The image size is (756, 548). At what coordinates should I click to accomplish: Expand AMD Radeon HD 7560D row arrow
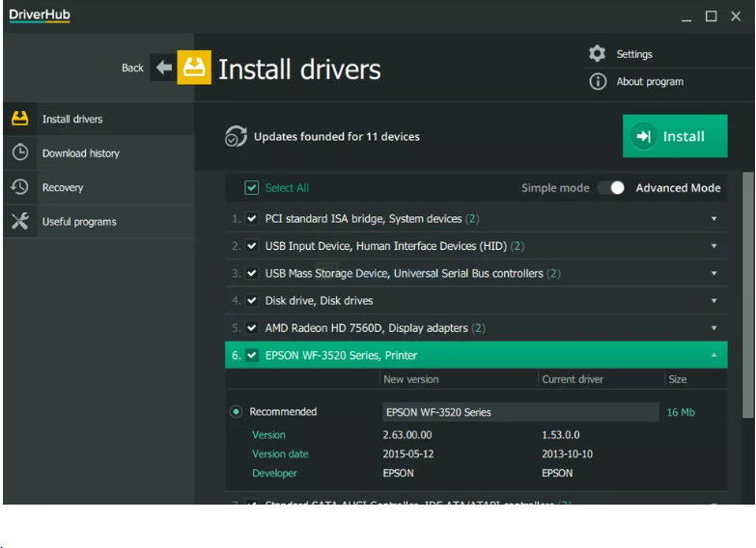point(714,328)
